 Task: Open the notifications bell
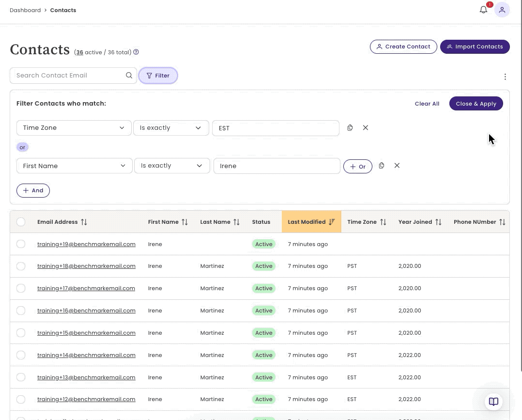[483, 9]
